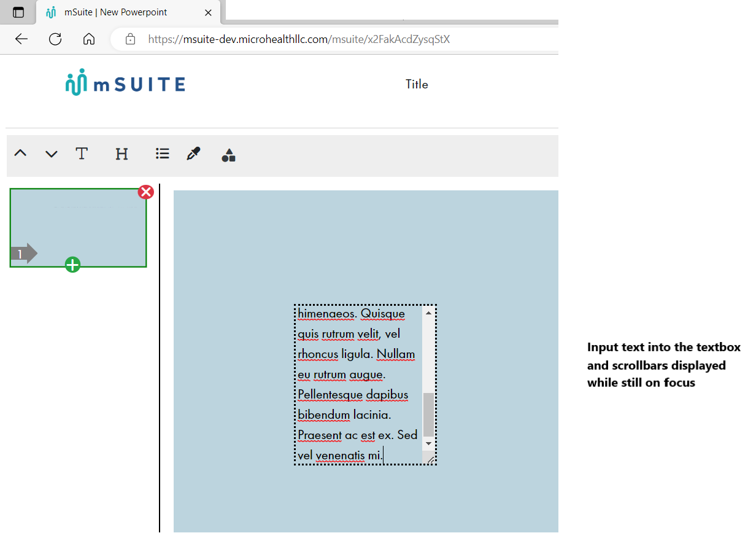Viewport: 756px width, 533px height.
Task: Open the shapes insertion tool
Action: click(x=228, y=155)
